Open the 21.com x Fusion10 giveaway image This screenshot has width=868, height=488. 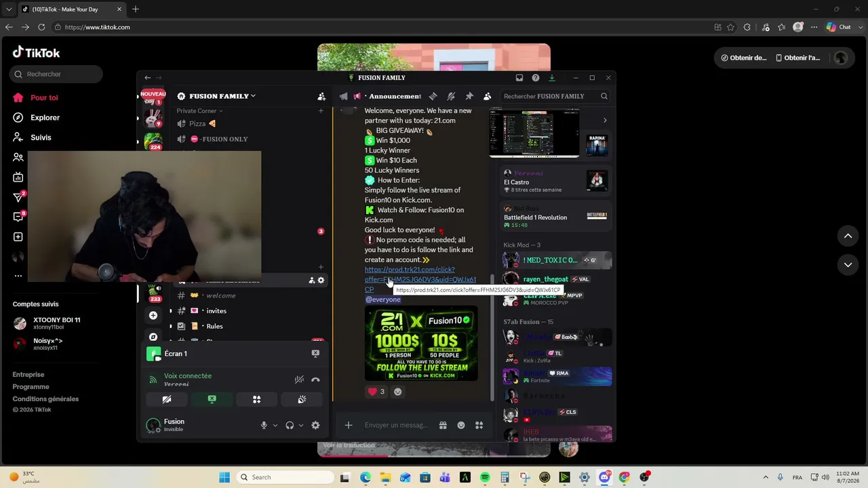(x=421, y=344)
